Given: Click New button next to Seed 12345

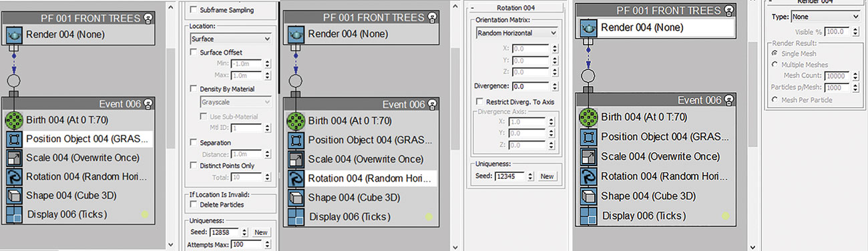Looking at the screenshot, I should click(547, 176).
